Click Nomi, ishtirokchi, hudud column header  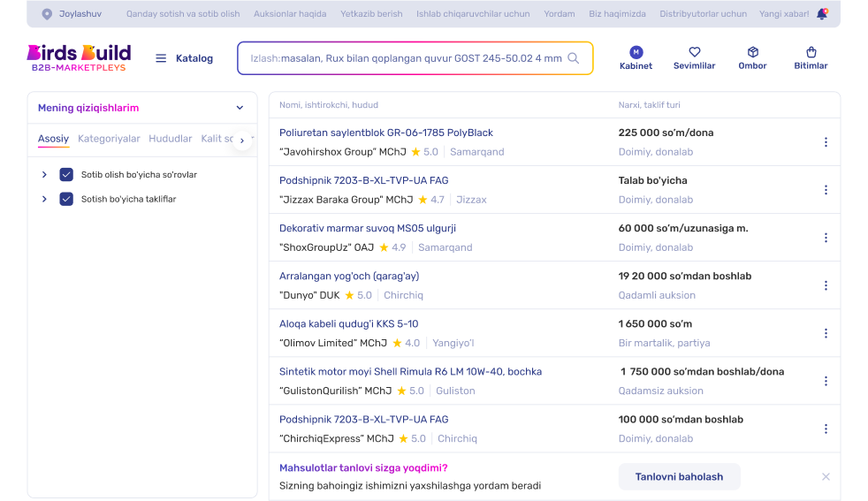[x=329, y=104]
